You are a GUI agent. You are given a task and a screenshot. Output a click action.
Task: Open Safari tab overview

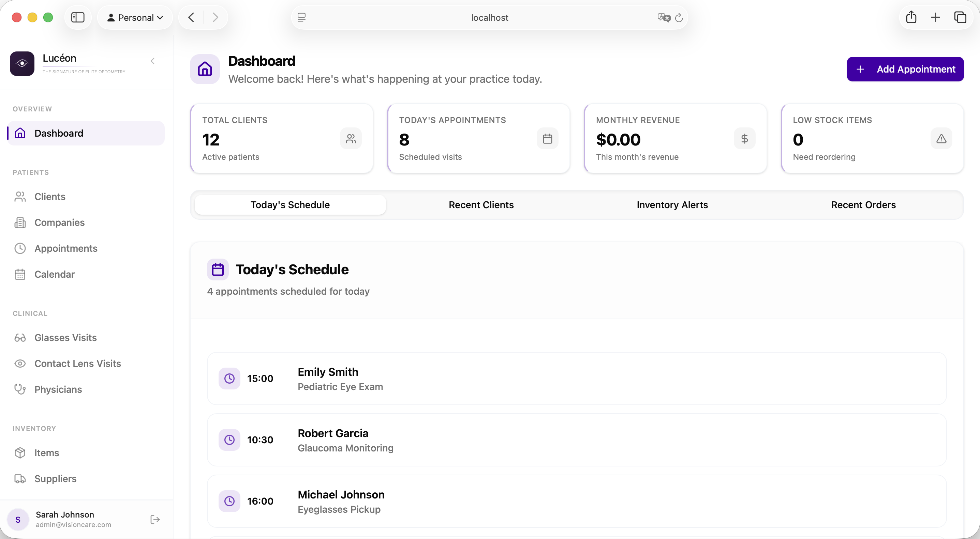coord(960,17)
